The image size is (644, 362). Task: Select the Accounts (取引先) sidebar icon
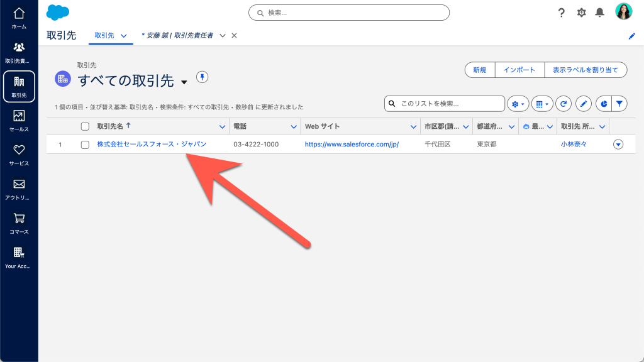(x=19, y=87)
